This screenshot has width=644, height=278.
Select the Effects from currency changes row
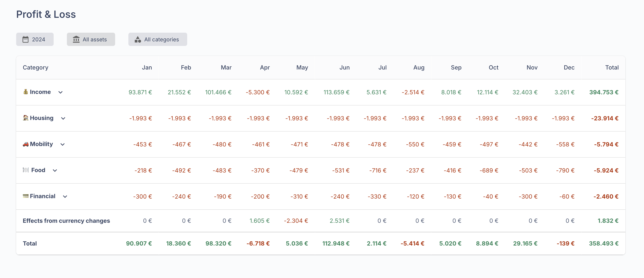[66, 220]
